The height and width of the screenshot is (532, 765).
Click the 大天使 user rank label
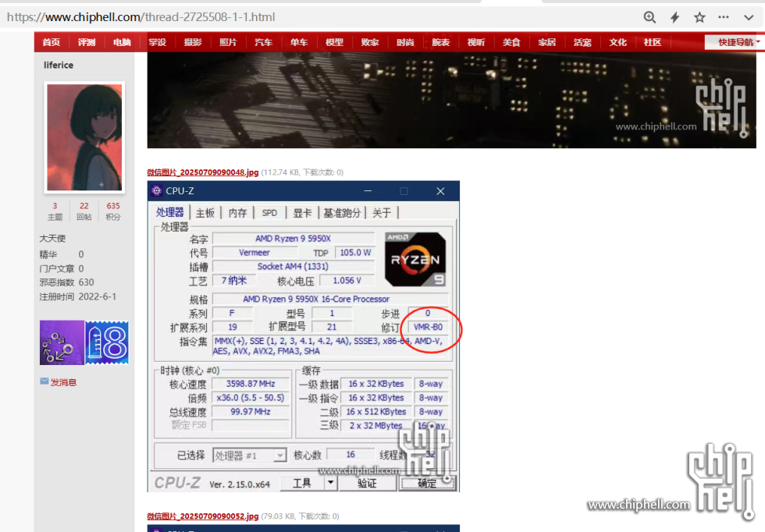(x=52, y=239)
